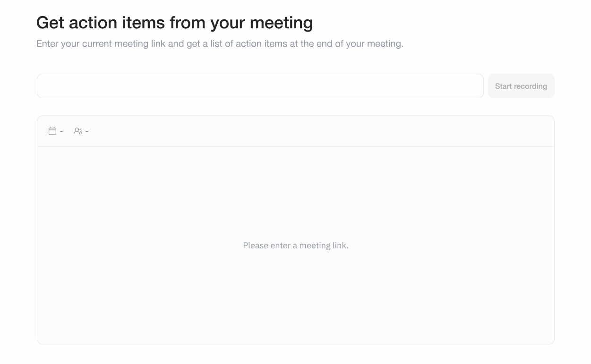Click the empty action items panel area
This screenshot has height=364, width=591.
(x=296, y=245)
